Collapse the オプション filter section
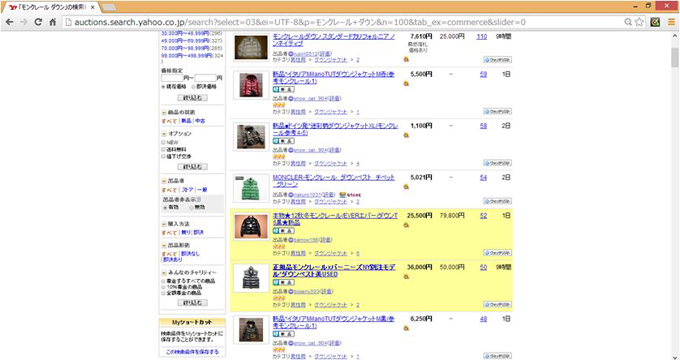This screenshot has width=680, height=360. (x=164, y=134)
